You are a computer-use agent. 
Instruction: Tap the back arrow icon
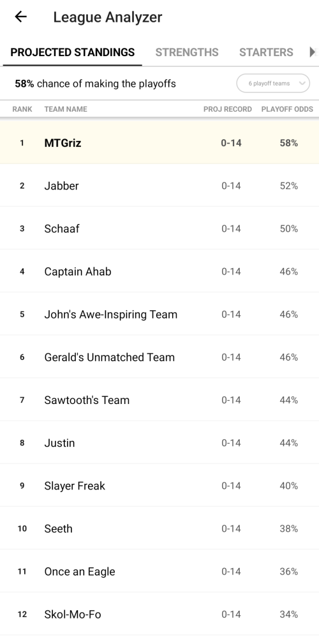point(20,17)
